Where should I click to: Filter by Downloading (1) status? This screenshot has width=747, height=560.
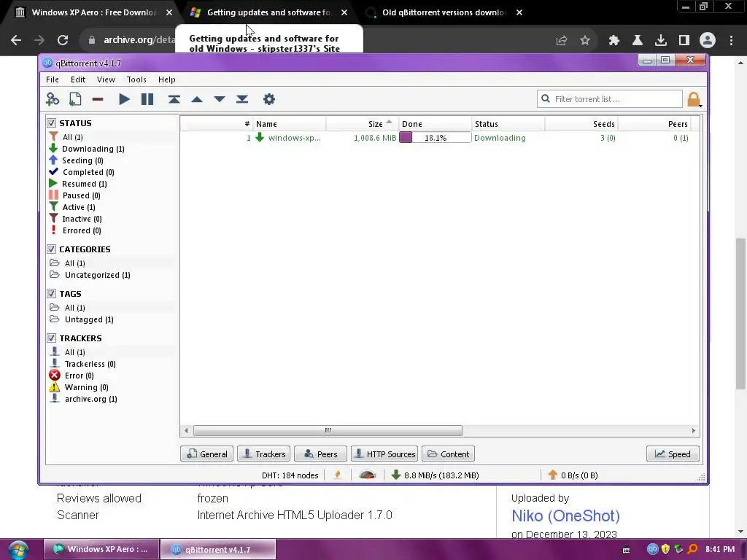(93, 149)
